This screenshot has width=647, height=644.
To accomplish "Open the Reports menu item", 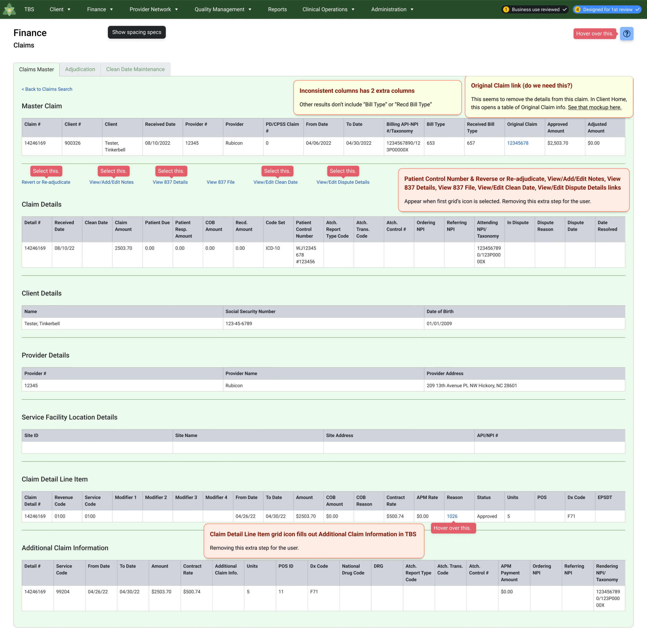I will coord(277,9).
